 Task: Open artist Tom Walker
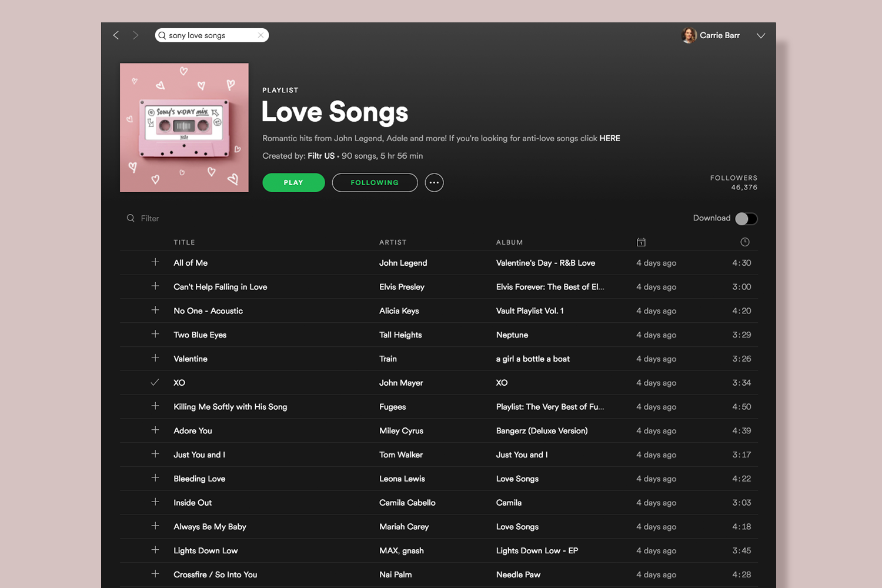(401, 455)
